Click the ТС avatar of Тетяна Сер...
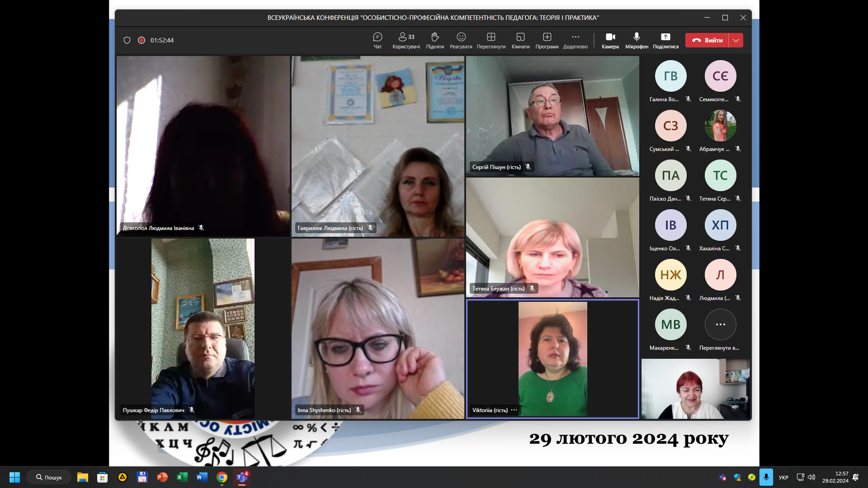 (x=720, y=175)
